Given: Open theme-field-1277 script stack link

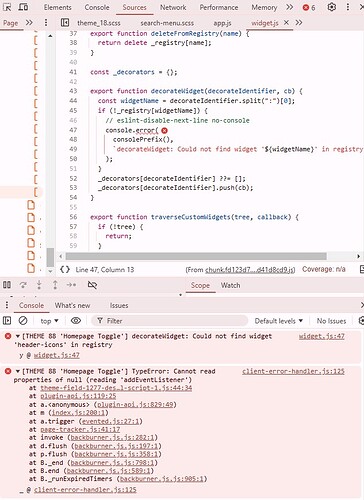Looking at the screenshot, I should tap(116, 388).
